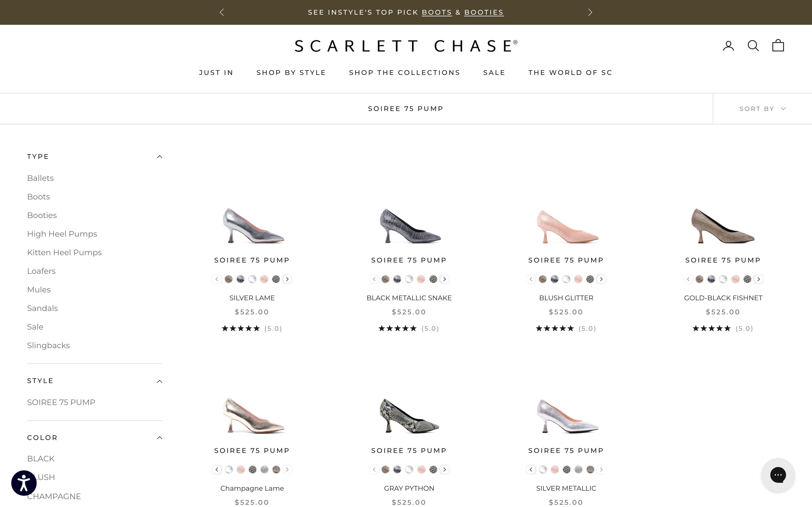The image size is (812, 507).
Task: Open the BOOTS link in the banner
Action: point(436,12)
